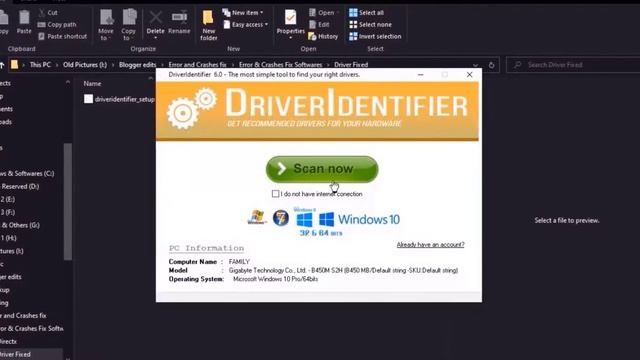
Task: Expand the address bar history dropdown
Action: (475, 65)
